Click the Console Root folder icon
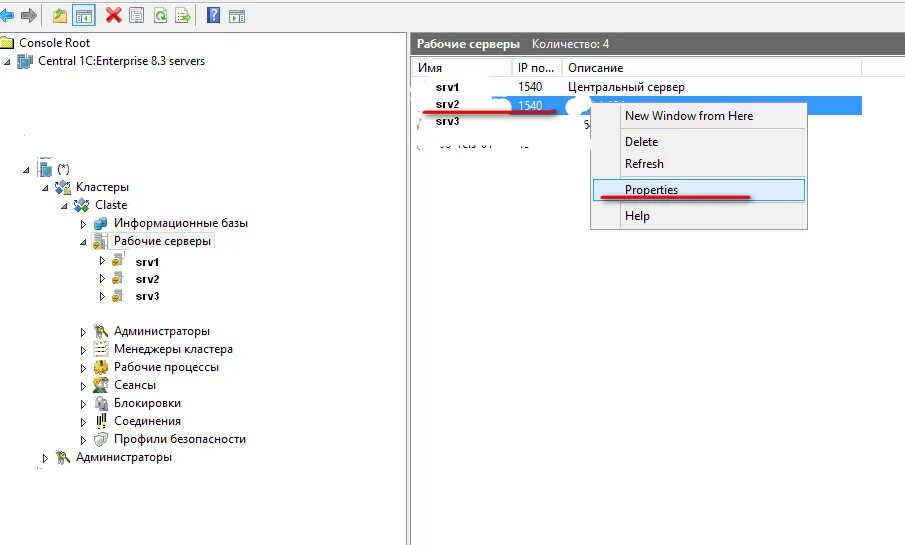This screenshot has width=905, height=545. click(x=7, y=43)
